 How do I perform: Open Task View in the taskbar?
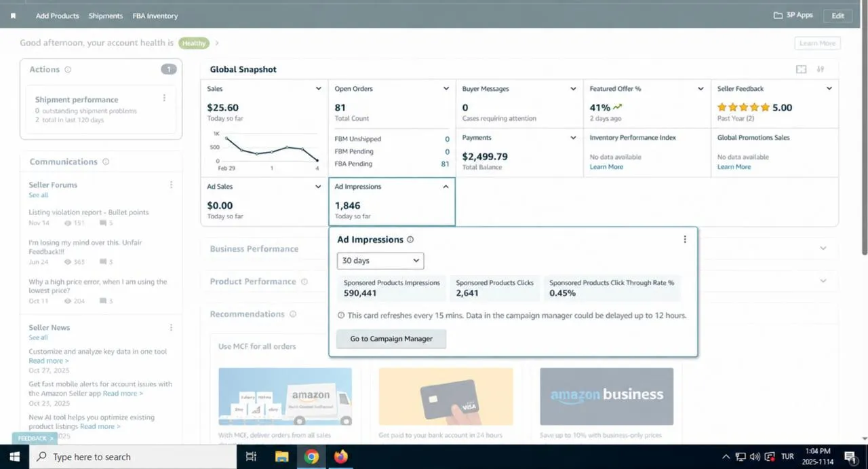[251, 457]
